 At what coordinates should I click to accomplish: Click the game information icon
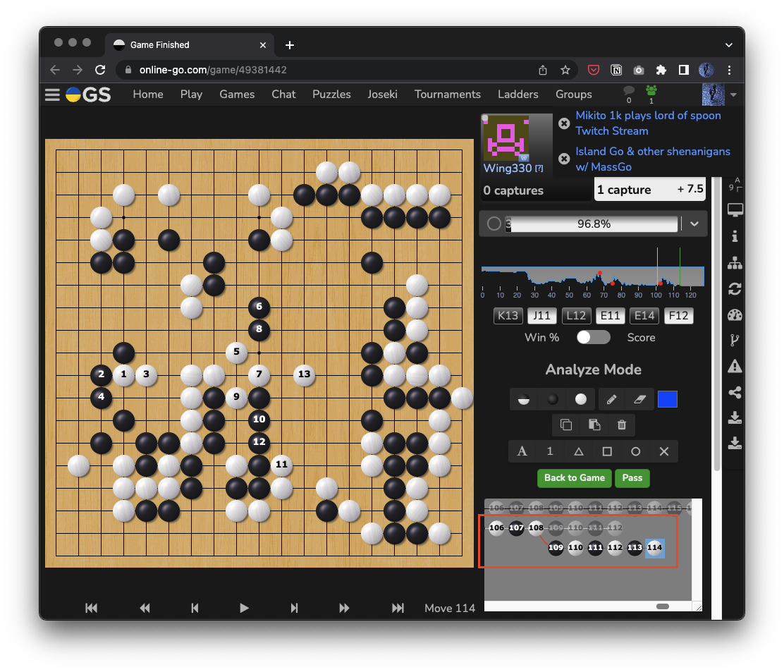click(735, 236)
